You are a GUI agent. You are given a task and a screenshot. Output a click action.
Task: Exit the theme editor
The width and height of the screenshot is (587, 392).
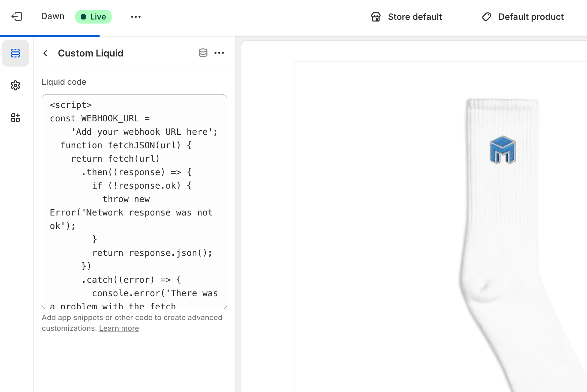17,16
